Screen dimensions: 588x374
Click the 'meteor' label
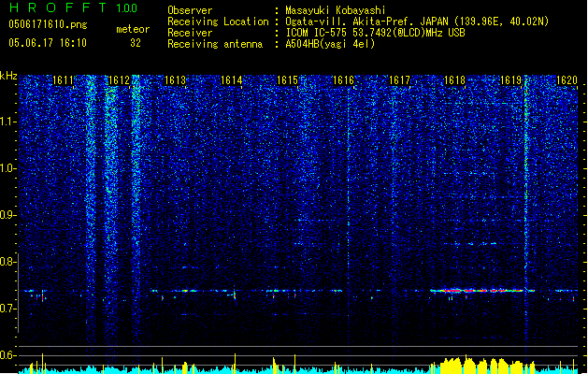(x=133, y=29)
